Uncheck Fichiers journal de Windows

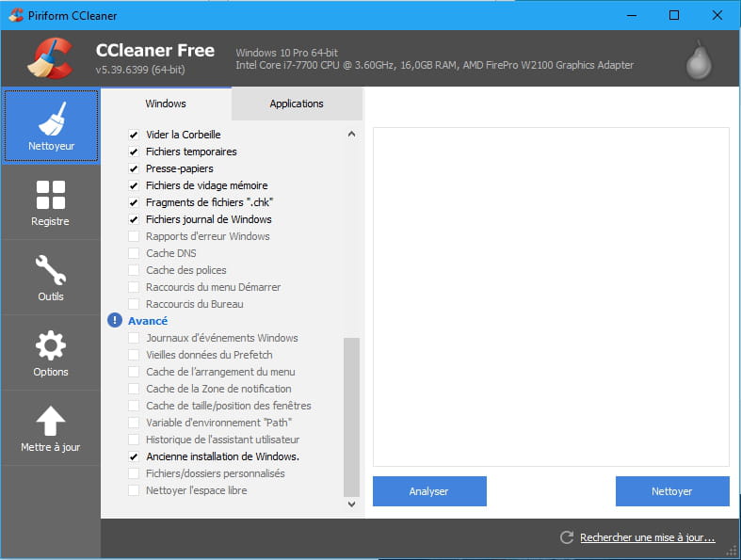pos(134,219)
